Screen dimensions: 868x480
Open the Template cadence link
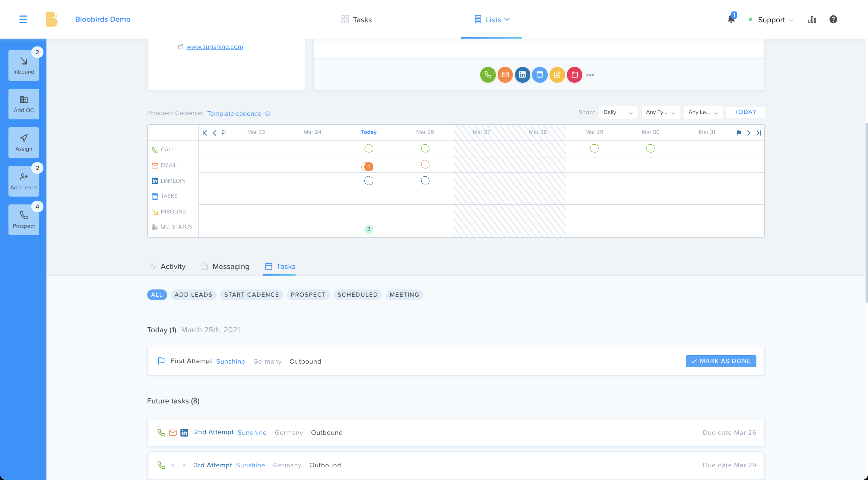(x=234, y=113)
